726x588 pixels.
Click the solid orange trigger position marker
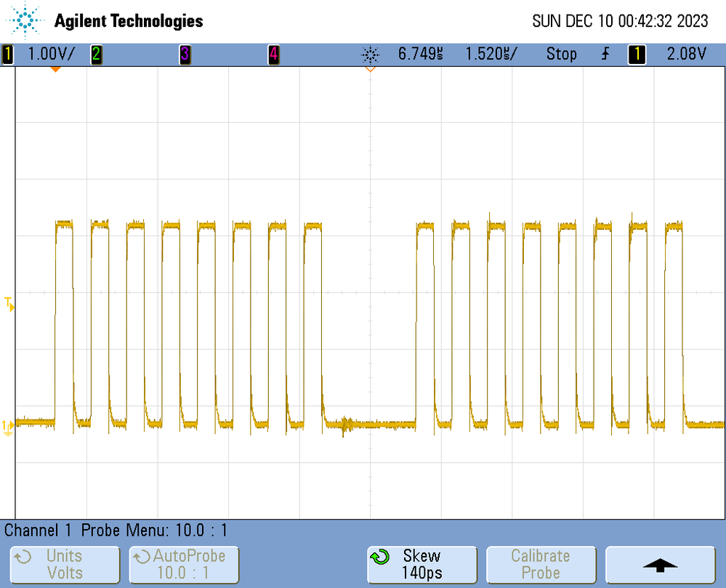coord(55,70)
